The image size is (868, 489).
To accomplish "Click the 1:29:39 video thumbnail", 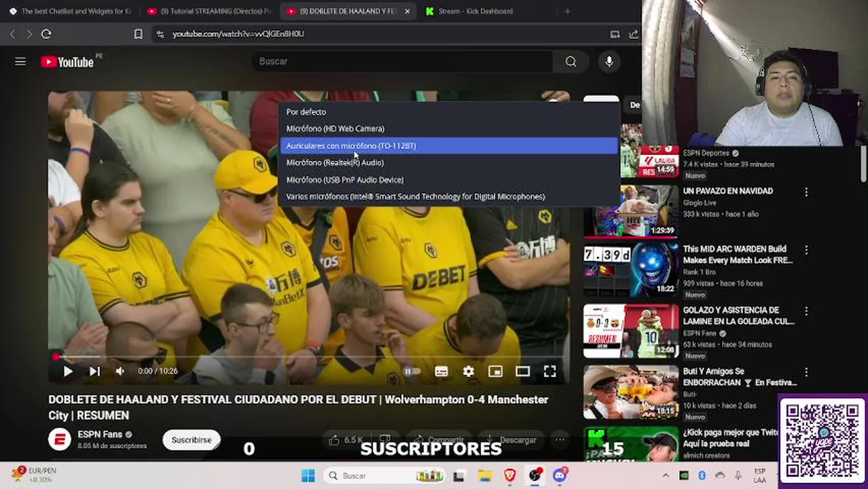I will coord(631,211).
